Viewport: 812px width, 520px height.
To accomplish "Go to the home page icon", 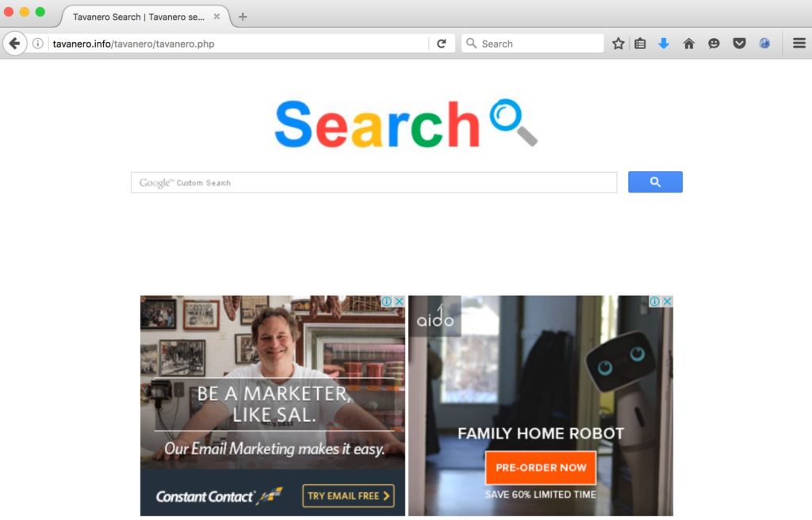I will point(689,44).
